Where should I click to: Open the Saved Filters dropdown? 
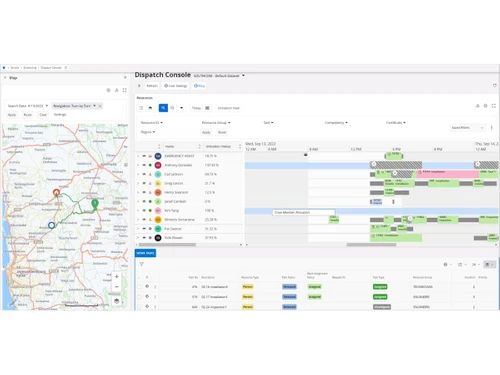point(467,128)
